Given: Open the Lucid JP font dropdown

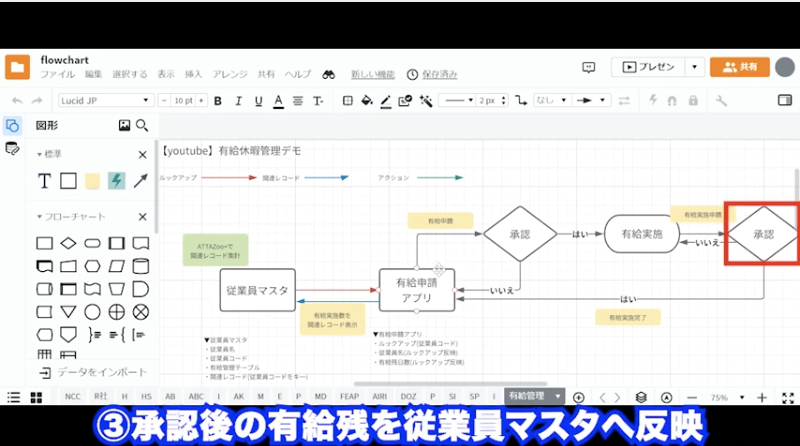Looking at the screenshot, I should point(105,101).
